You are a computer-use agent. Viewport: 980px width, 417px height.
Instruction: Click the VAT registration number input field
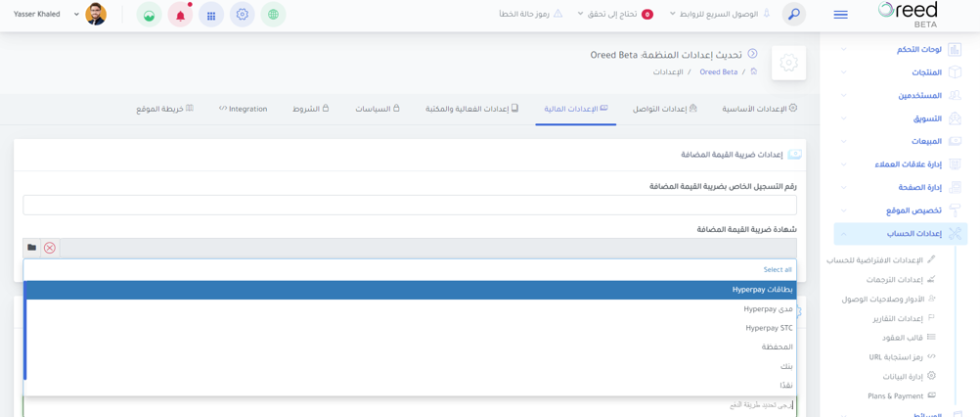point(410,205)
